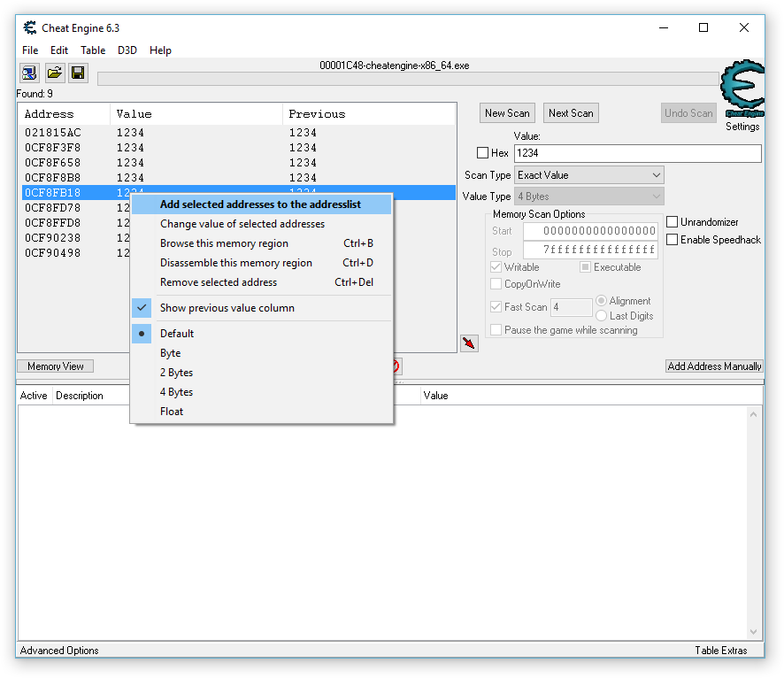The image size is (784, 678).
Task: Click Add Address Manually button
Action: tap(714, 366)
